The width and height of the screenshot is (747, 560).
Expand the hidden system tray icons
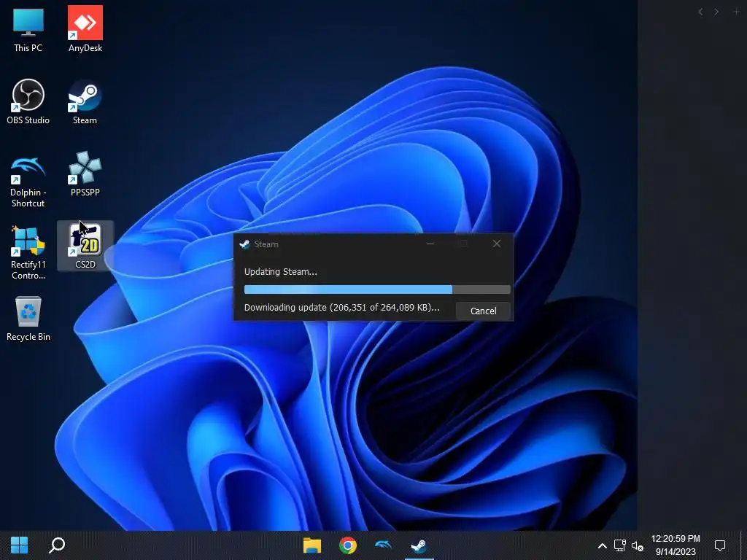(x=602, y=545)
